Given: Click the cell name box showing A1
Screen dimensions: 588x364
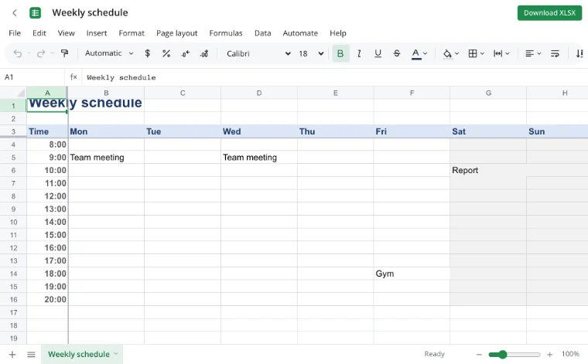Looking at the screenshot, I should (x=32, y=77).
